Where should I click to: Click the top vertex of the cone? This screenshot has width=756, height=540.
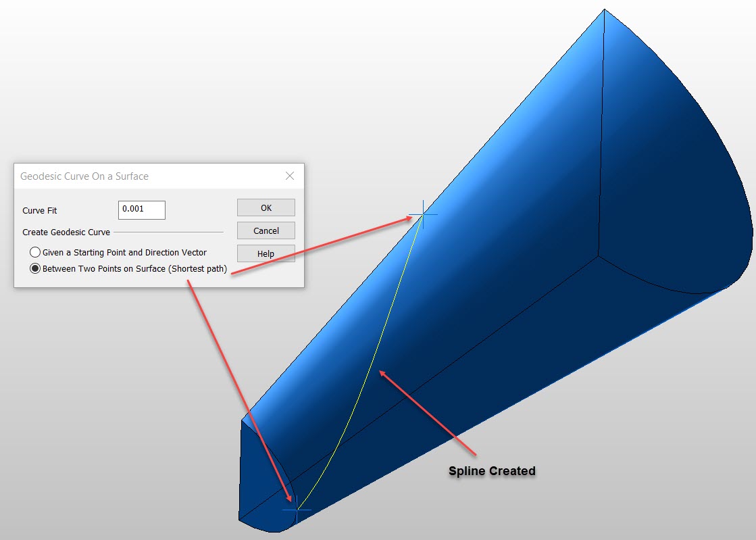603,9
